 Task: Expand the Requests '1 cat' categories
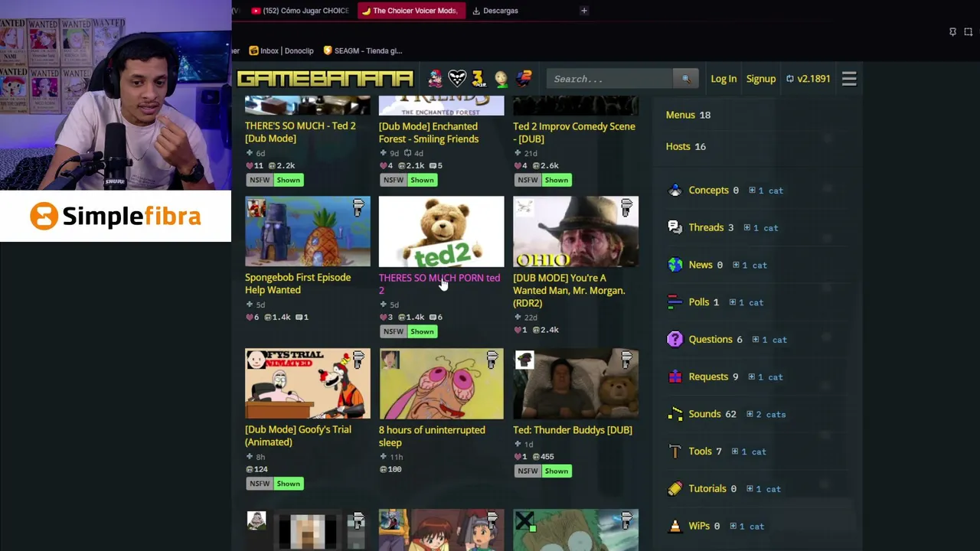coord(766,377)
